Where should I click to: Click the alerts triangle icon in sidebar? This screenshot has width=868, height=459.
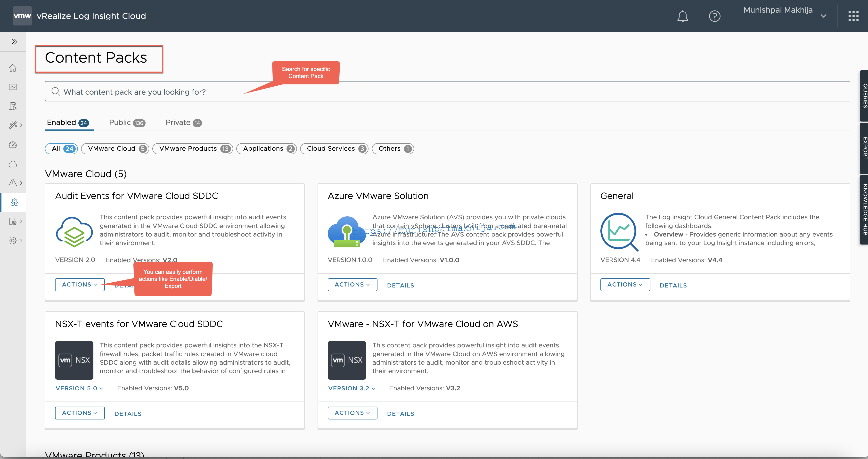click(13, 183)
